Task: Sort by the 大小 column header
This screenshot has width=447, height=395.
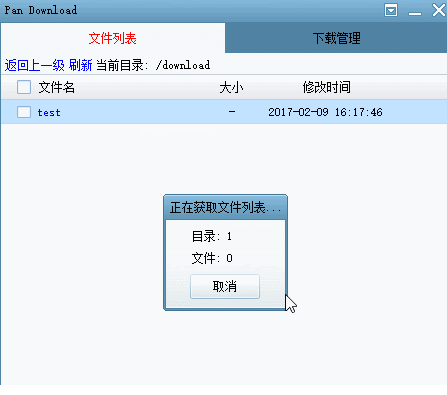Action: [x=231, y=88]
